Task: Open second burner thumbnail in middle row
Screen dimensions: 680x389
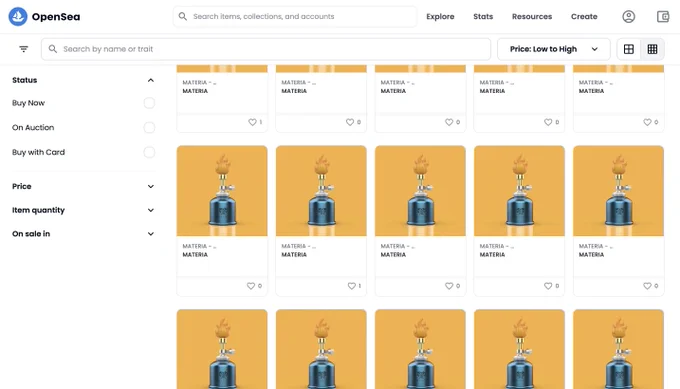Action: [321, 191]
